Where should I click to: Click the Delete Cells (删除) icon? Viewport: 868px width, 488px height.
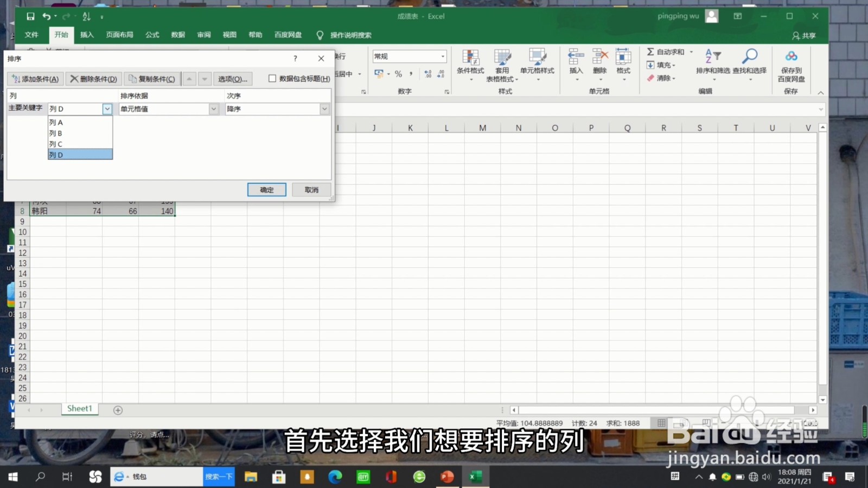click(x=599, y=60)
